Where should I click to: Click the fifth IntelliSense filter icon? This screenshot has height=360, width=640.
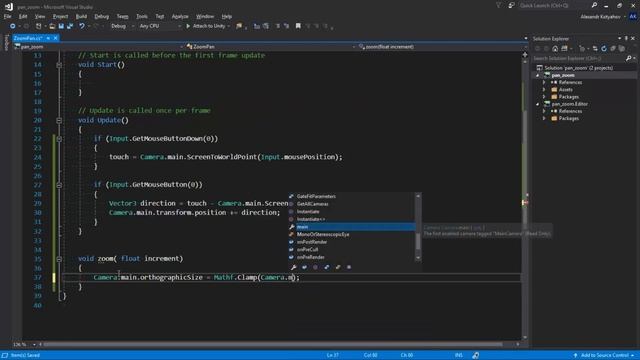point(338,267)
